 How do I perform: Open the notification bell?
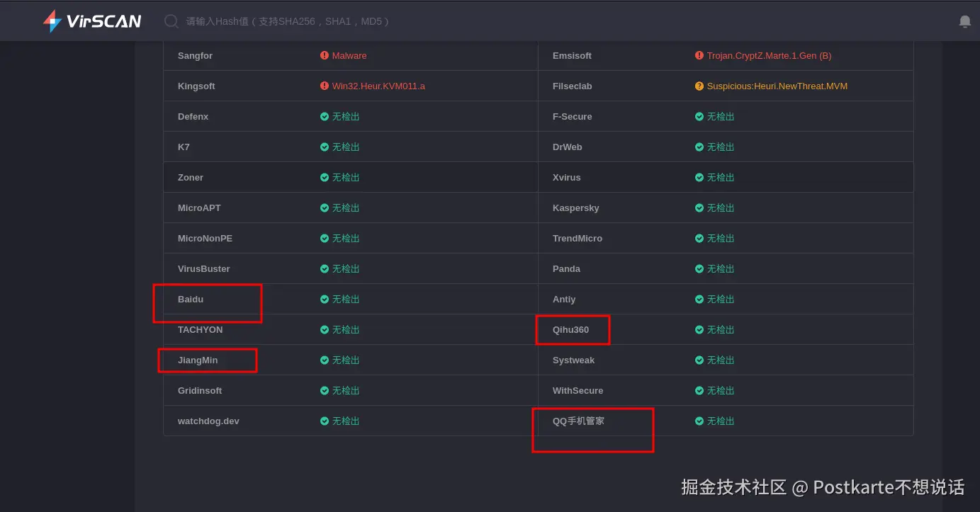coord(964,21)
